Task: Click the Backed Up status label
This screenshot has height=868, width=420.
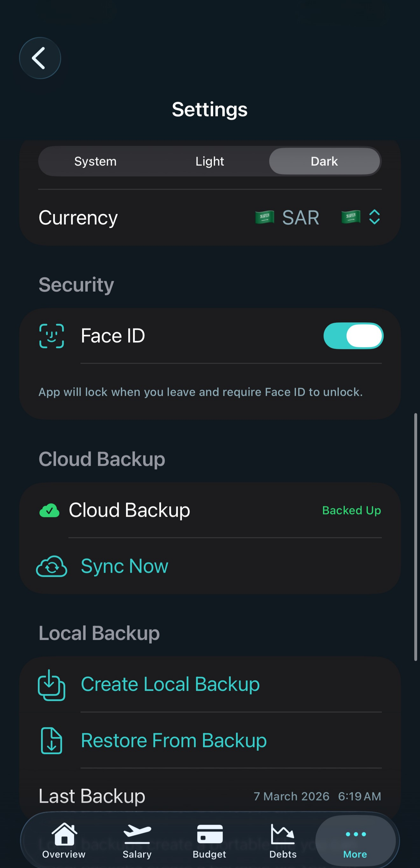Action: pyautogui.click(x=351, y=511)
